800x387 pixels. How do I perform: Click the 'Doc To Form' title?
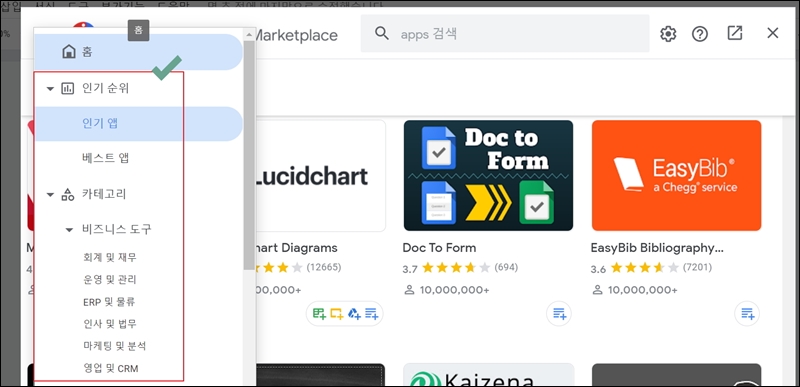(439, 248)
